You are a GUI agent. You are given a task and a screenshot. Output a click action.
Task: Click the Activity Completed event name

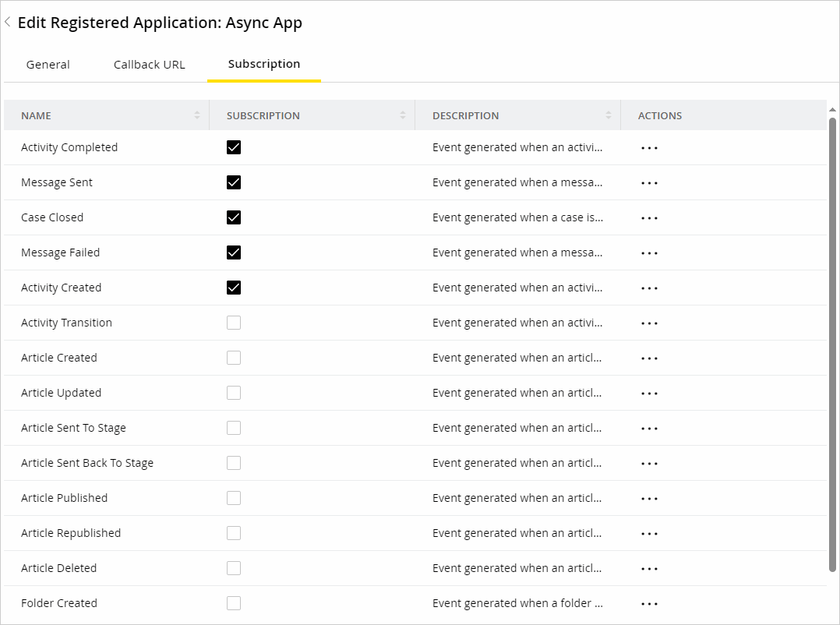pos(69,148)
